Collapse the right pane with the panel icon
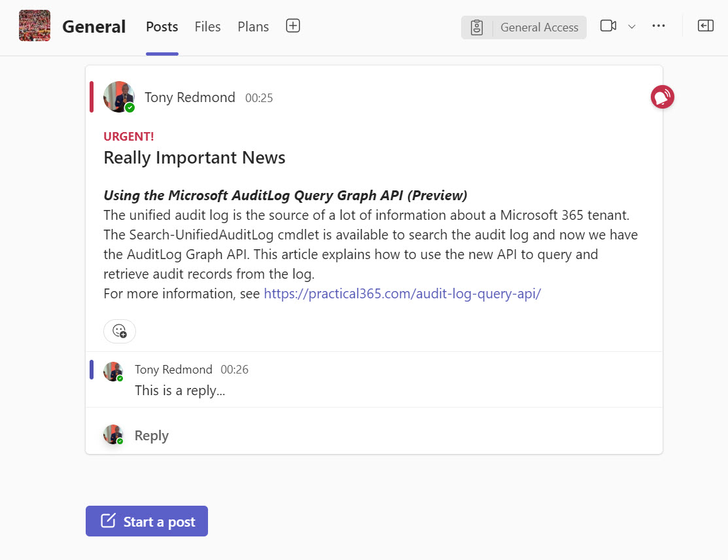Image resolution: width=728 pixels, height=560 pixels. (705, 26)
